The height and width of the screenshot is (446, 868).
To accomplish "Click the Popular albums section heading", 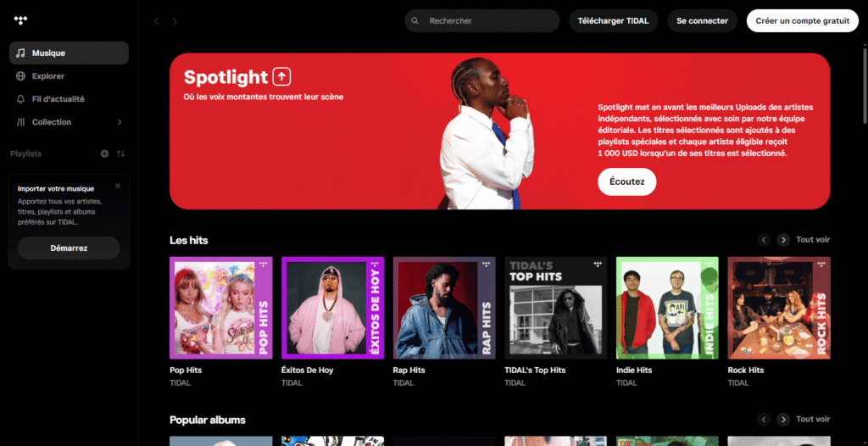I will coord(208,420).
